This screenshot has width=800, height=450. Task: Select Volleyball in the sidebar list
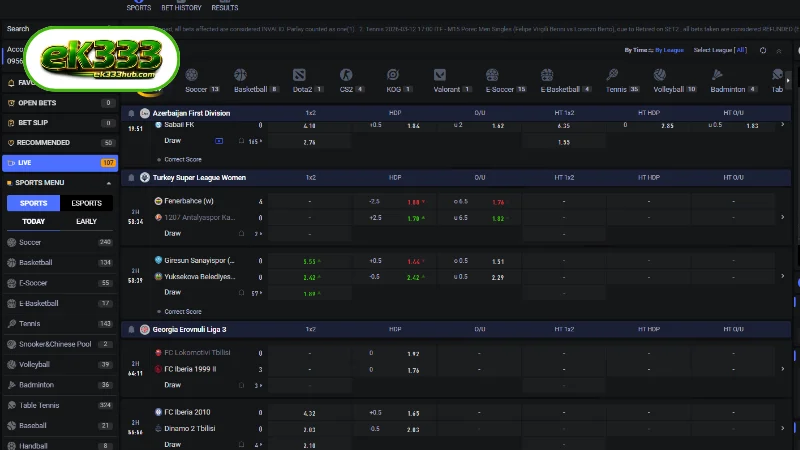pyautogui.click(x=60, y=365)
